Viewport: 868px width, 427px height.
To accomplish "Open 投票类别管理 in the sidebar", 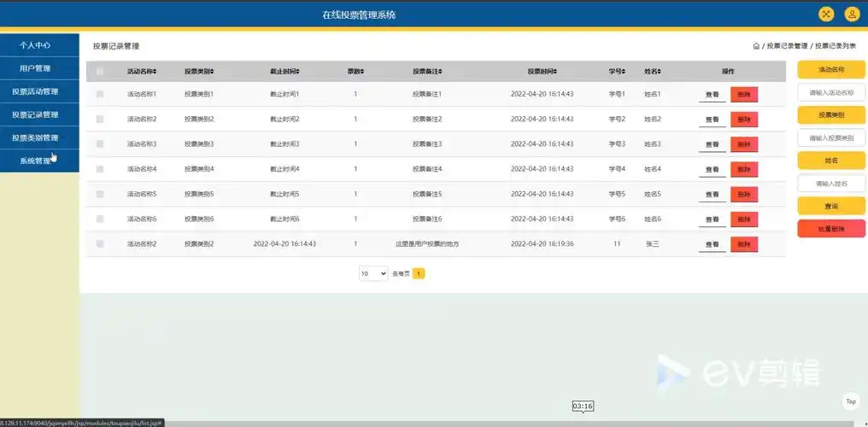I will pos(39,138).
